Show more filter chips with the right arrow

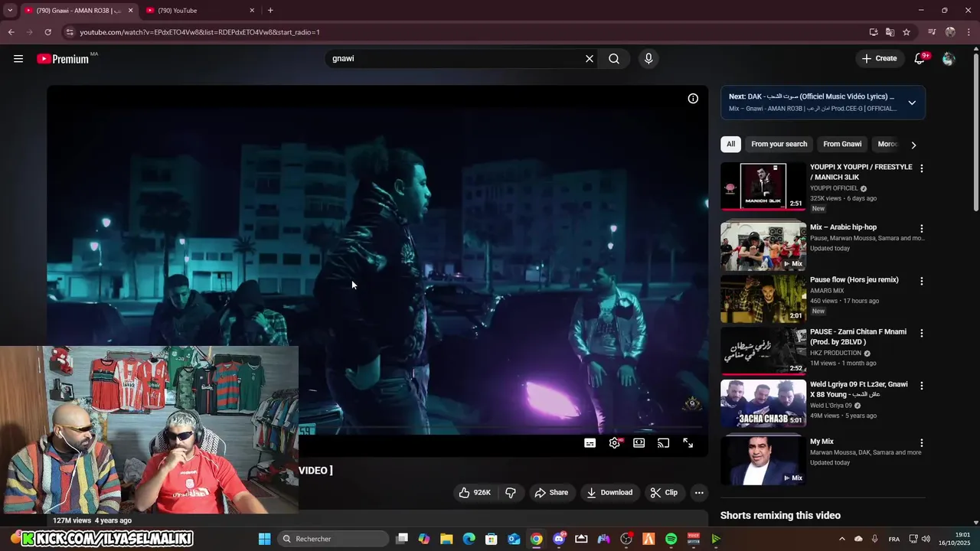pyautogui.click(x=913, y=145)
